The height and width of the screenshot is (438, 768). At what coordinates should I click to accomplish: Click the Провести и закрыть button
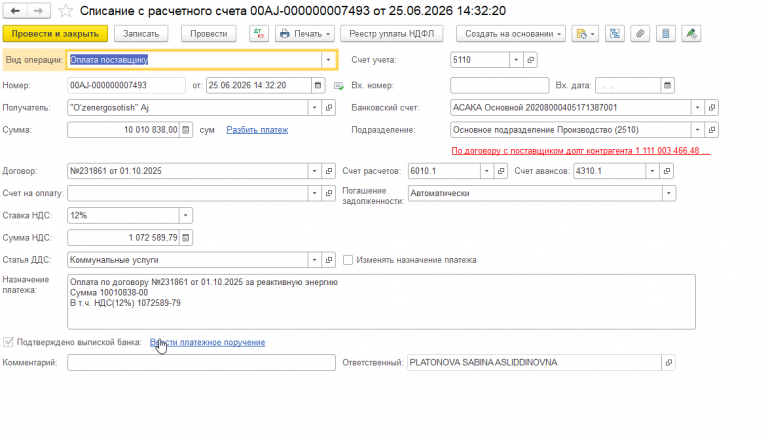tap(55, 34)
